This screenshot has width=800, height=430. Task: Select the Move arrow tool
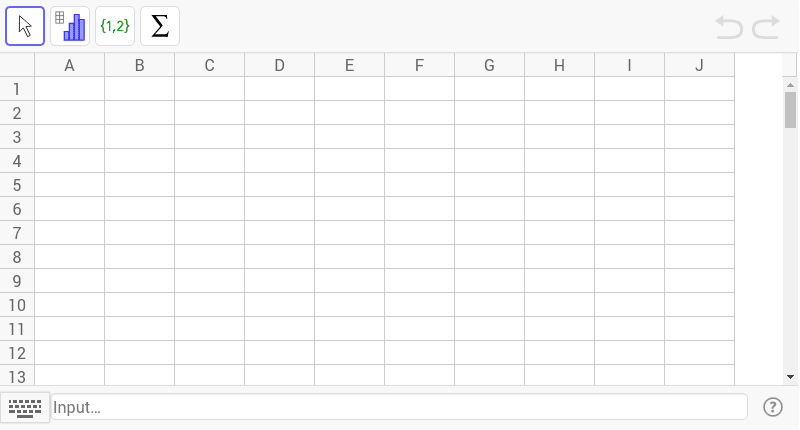[25, 26]
